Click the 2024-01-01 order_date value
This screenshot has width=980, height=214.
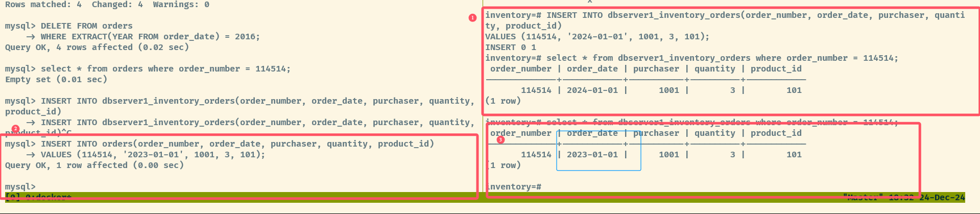pos(592,90)
